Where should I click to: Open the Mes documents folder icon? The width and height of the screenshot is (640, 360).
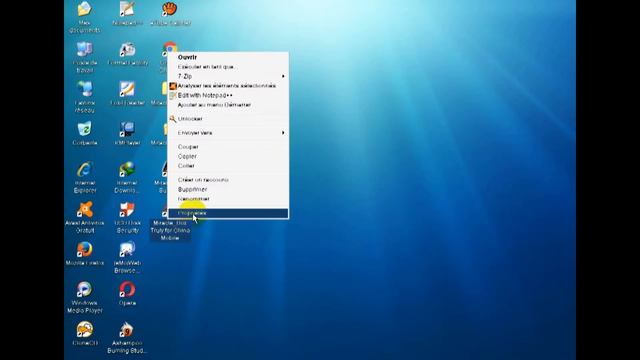pyautogui.click(x=84, y=9)
